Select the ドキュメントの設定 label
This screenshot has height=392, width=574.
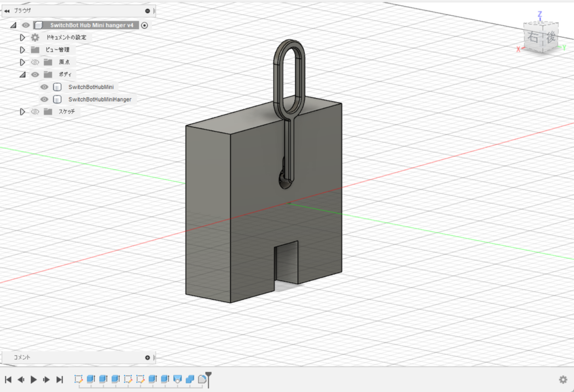click(x=66, y=37)
